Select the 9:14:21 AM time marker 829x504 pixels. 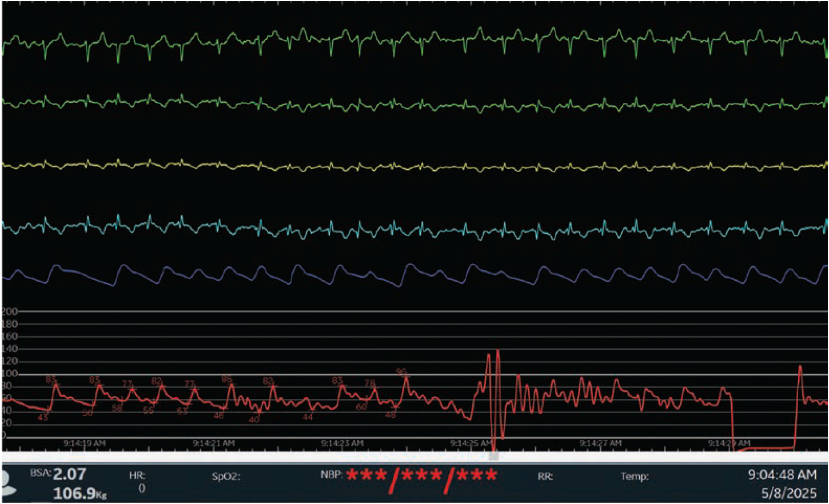pos(213,443)
